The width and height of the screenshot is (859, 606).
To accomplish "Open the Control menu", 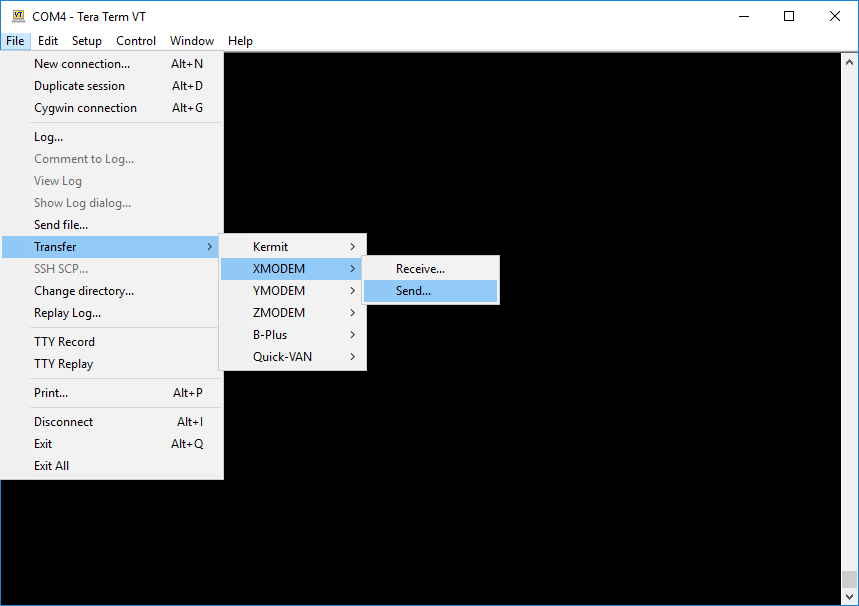I will 136,41.
